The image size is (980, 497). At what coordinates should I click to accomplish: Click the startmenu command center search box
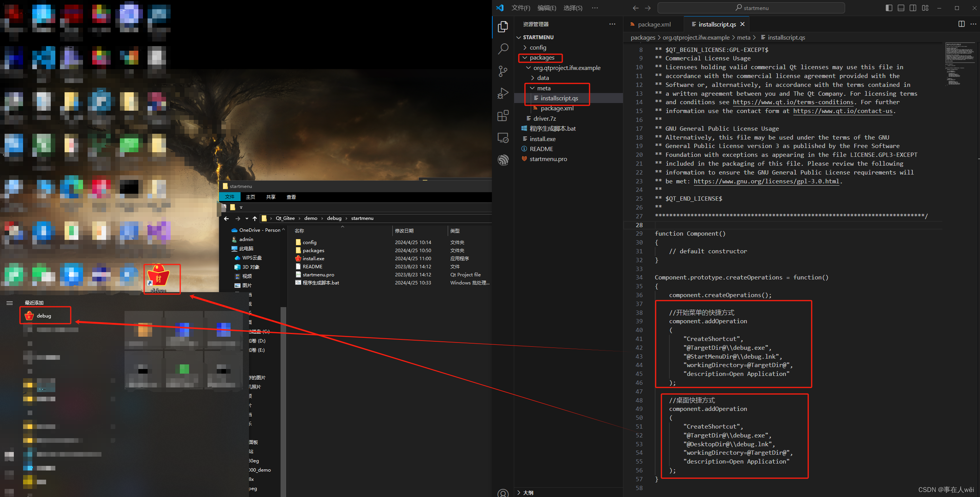pos(751,8)
